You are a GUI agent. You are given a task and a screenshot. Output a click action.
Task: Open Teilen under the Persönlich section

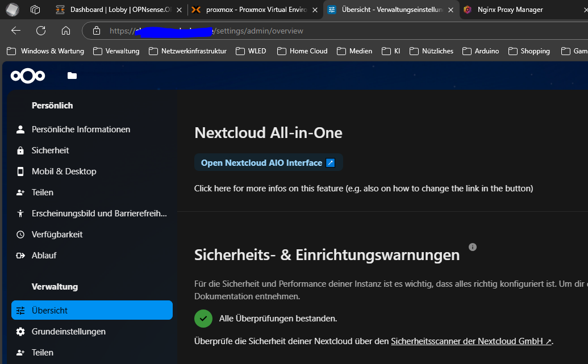pos(92,193)
